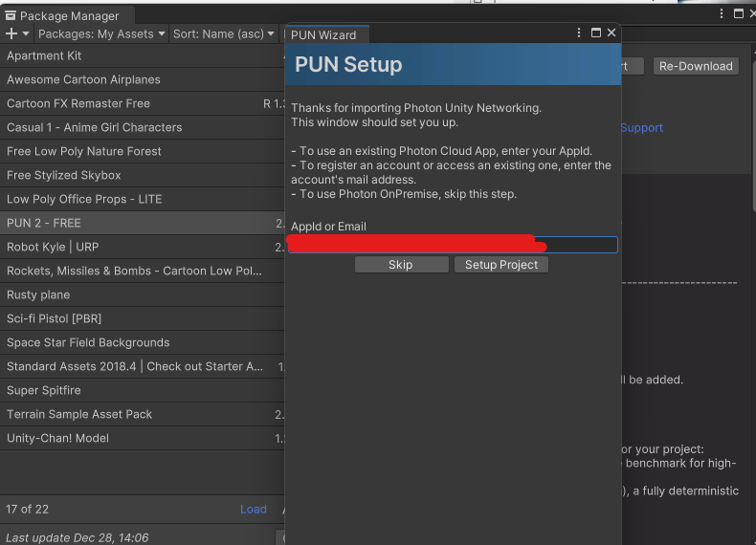Image resolution: width=756 pixels, height=545 pixels.
Task: Select Unity-Chan! Model package
Action: click(x=143, y=438)
